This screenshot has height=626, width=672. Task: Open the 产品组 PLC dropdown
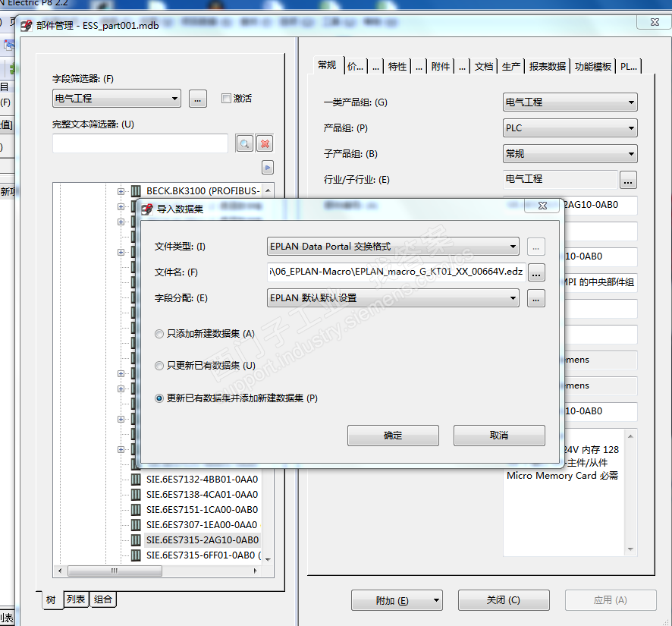570,127
